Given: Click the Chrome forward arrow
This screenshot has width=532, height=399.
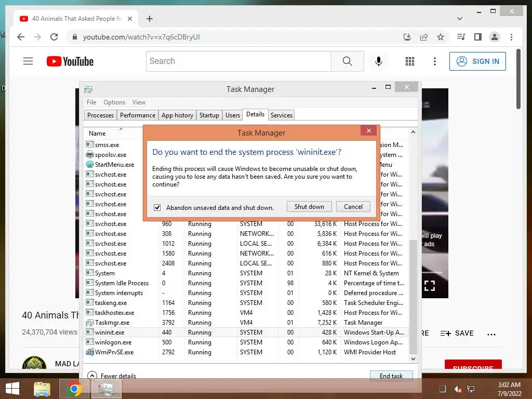Looking at the screenshot, I should (x=37, y=37).
